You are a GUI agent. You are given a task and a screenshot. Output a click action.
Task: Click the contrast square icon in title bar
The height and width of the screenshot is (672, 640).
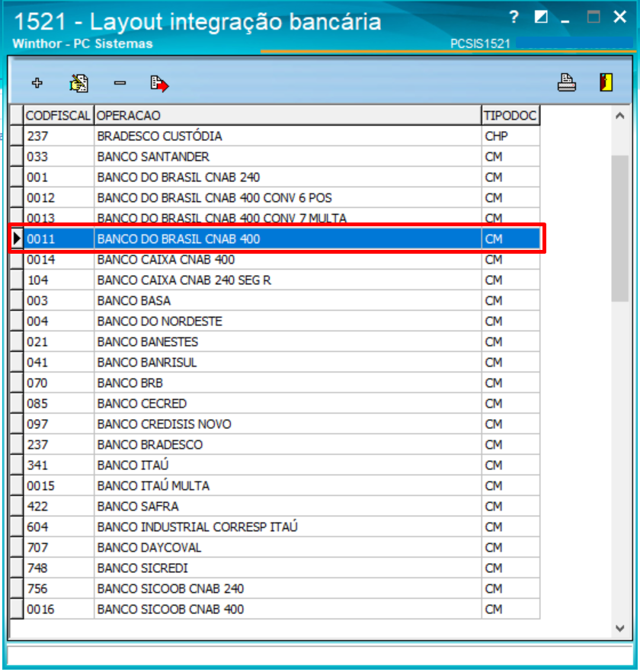pyautogui.click(x=541, y=18)
